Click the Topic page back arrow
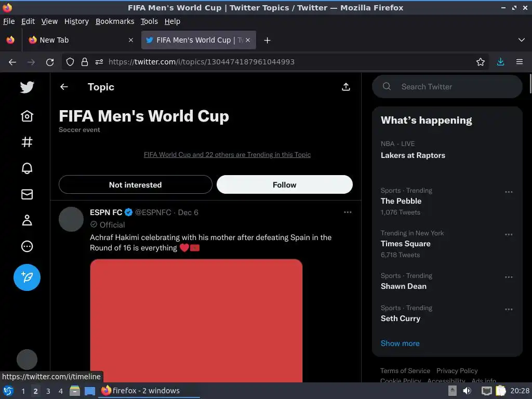The image size is (532, 399). click(64, 87)
